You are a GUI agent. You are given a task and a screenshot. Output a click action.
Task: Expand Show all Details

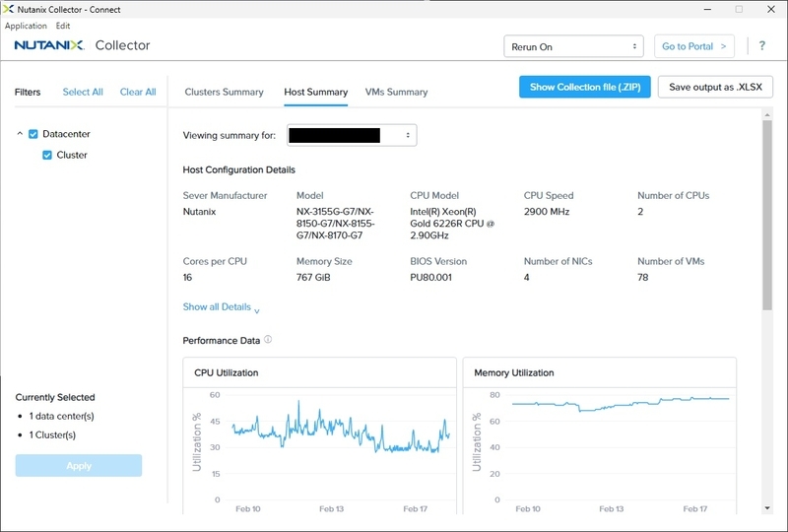[x=221, y=307]
